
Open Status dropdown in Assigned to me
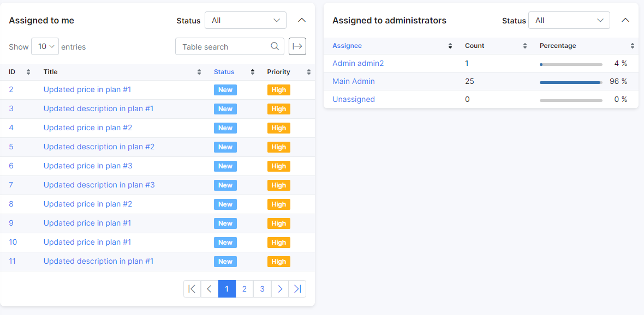[246, 20]
